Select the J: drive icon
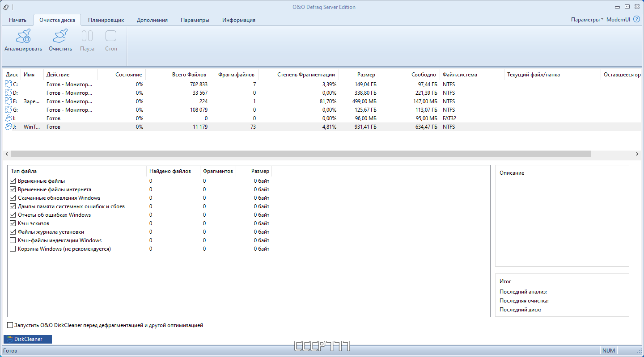644x357 pixels. (8, 127)
